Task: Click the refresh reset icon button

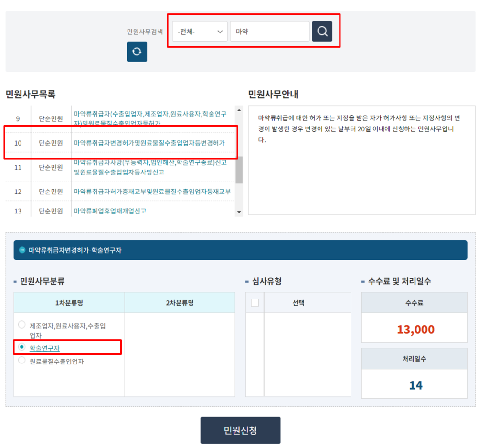Action: (x=137, y=52)
